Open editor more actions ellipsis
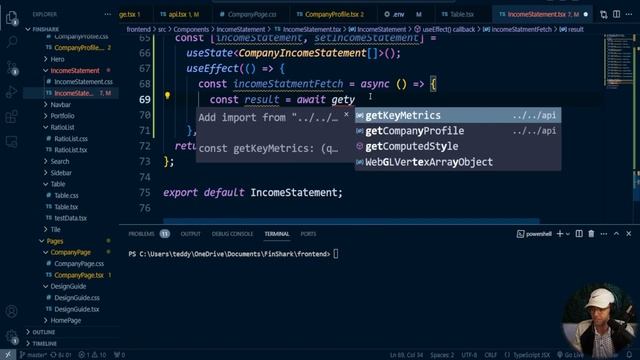The width and height of the screenshot is (640, 360). tap(629, 14)
